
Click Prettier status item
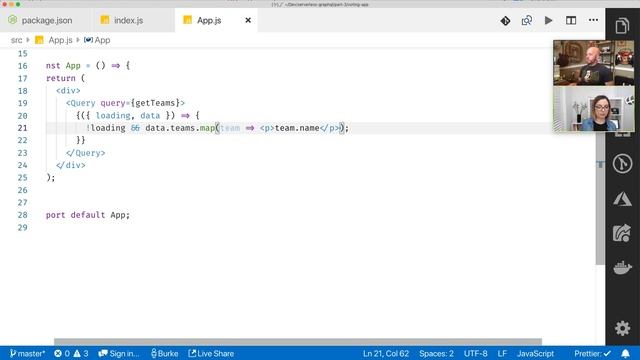click(592, 353)
